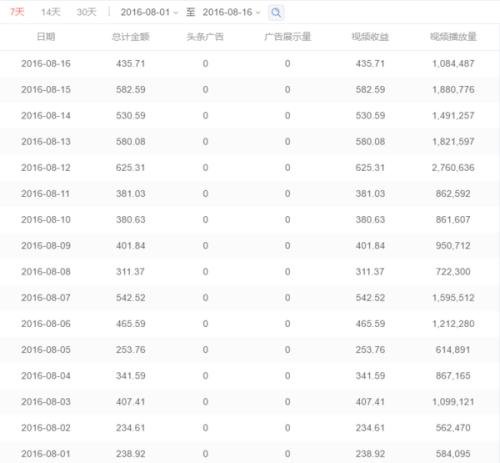Viewport: 500px width, 463px height.
Task: Click total amount 582.59 in 总计金额 column
Action: [x=130, y=90]
